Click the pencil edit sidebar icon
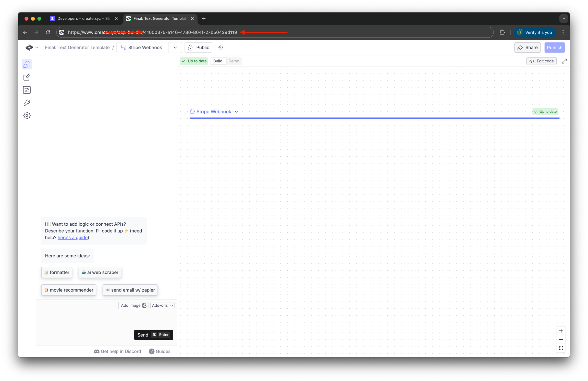The image size is (588, 381). point(27,77)
